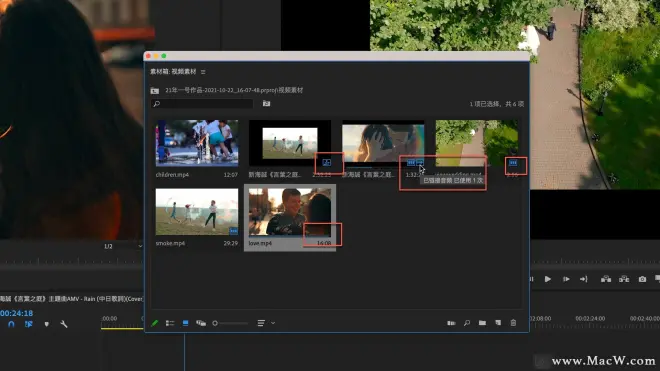Adjust the thumbnail zoom slider handle
Screen dimensions: 660x371
[x=215, y=323]
